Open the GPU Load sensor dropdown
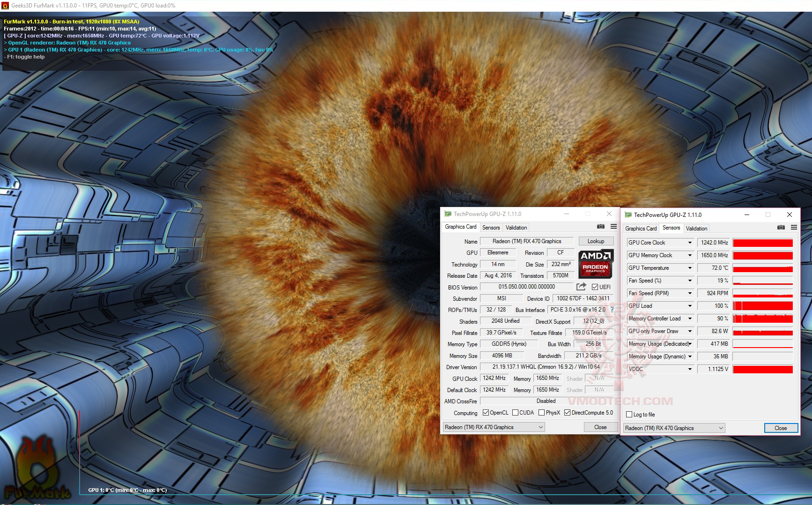Image resolution: width=812 pixels, height=505 pixels. pos(690,306)
